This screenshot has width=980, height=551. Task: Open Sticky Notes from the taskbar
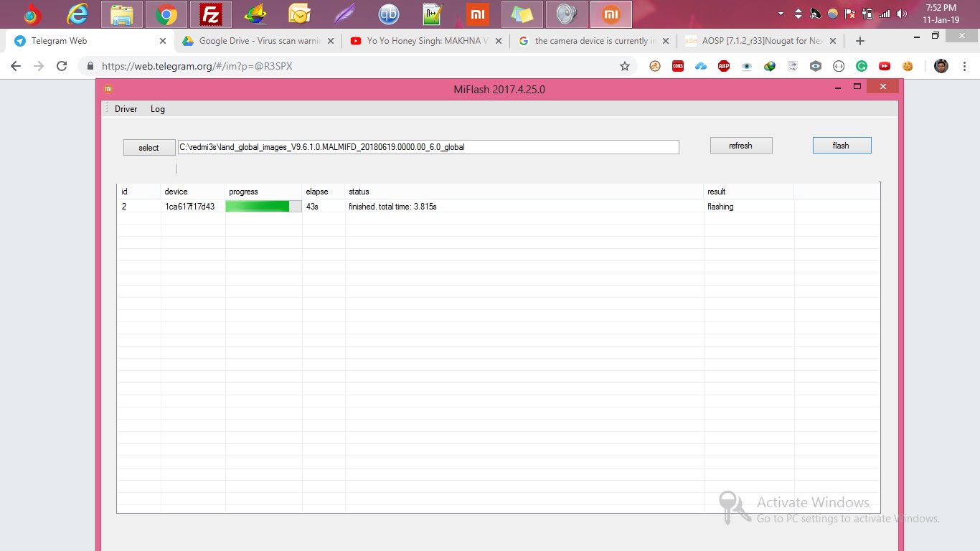click(522, 14)
